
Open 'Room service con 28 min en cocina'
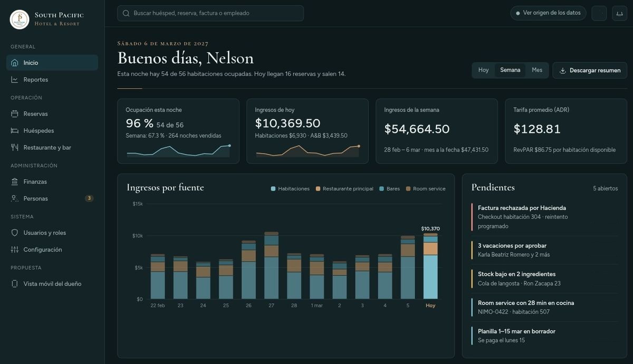(x=544, y=308)
